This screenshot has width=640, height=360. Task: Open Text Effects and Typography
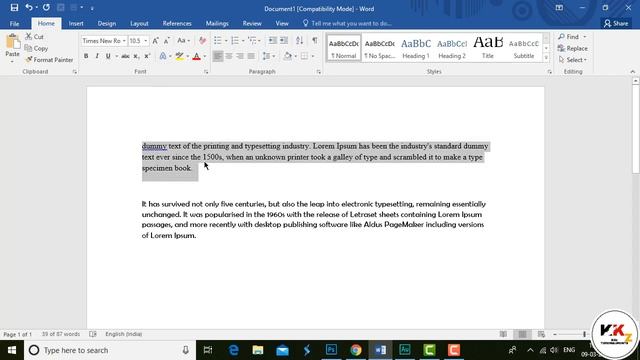162,56
